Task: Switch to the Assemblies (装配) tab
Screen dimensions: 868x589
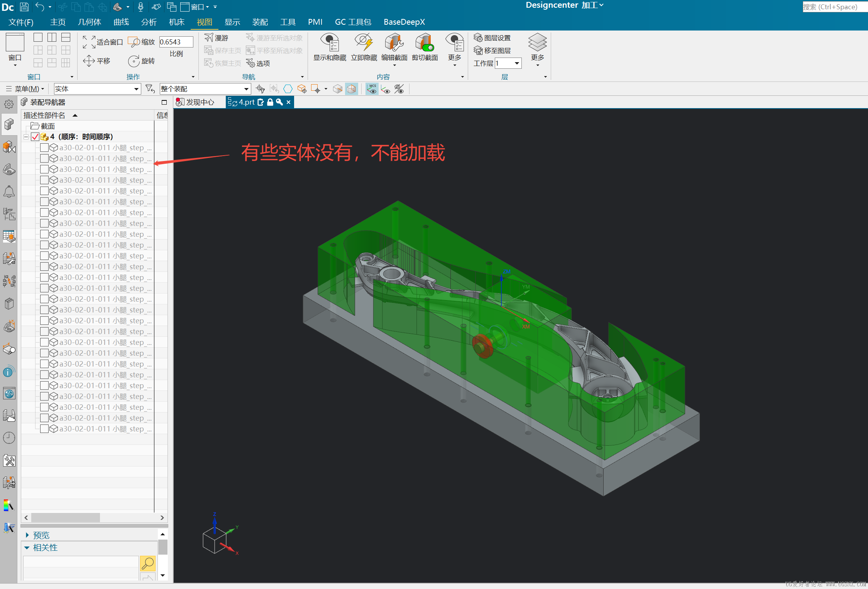Action: [x=260, y=22]
